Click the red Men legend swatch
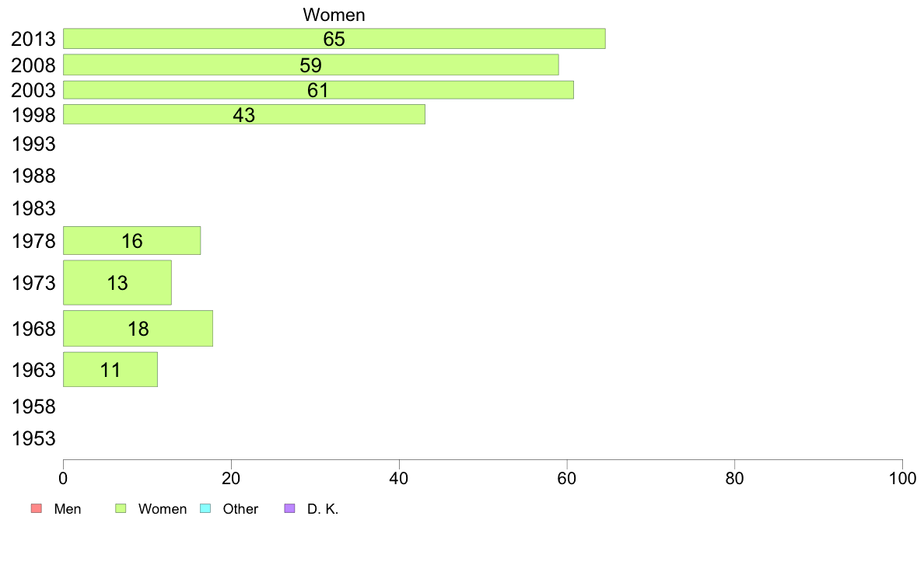 click(x=37, y=508)
